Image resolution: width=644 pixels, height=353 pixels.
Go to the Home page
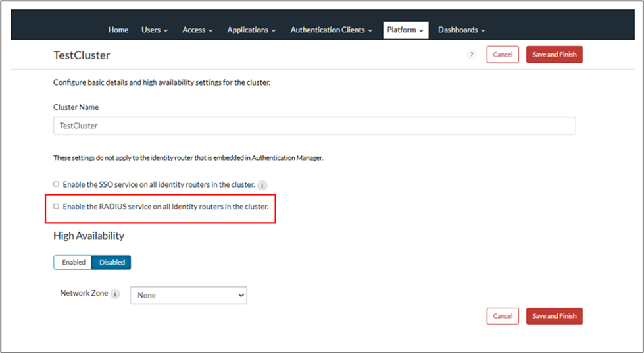click(118, 30)
